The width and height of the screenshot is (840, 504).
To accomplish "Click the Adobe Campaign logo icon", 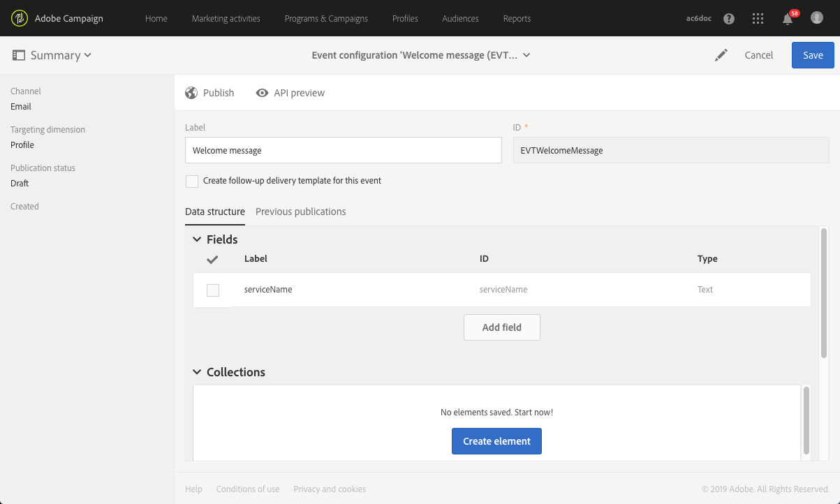I will click(x=20, y=18).
